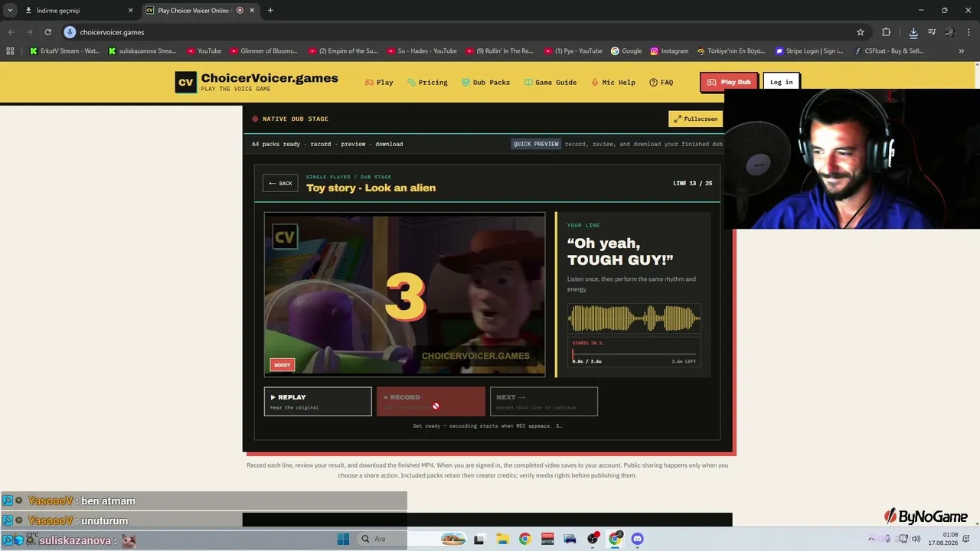Close the İndirme geçmişi tab
The image size is (980, 551).
pyautogui.click(x=130, y=11)
